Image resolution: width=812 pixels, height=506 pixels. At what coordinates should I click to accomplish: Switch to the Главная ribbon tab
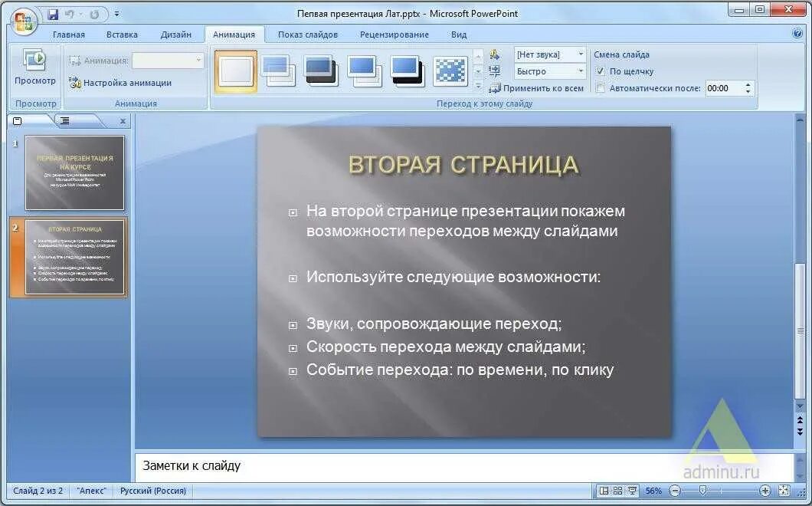[68, 34]
